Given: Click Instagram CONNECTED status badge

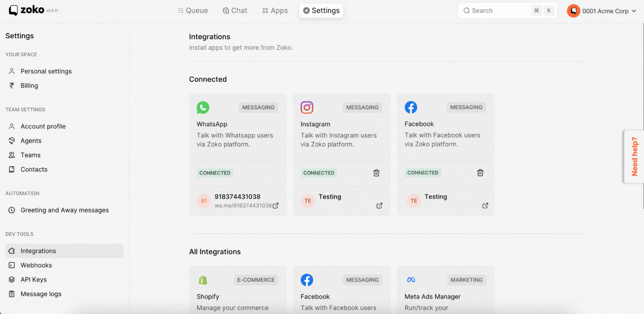Looking at the screenshot, I should pyautogui.click(x=319, y=173).
